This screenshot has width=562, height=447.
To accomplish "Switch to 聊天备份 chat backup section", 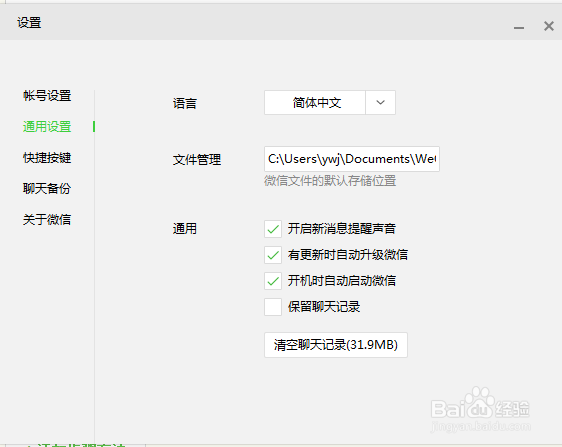I will click(47, 189).
